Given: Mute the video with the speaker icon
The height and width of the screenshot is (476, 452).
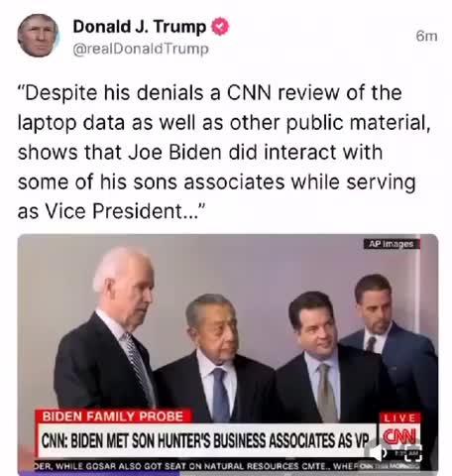Looking at the screenshot, I should (378, 452).
